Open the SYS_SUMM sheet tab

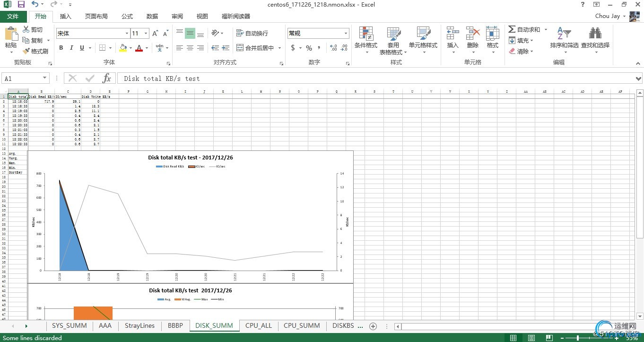pyautogui.click(x=70, y=325)
